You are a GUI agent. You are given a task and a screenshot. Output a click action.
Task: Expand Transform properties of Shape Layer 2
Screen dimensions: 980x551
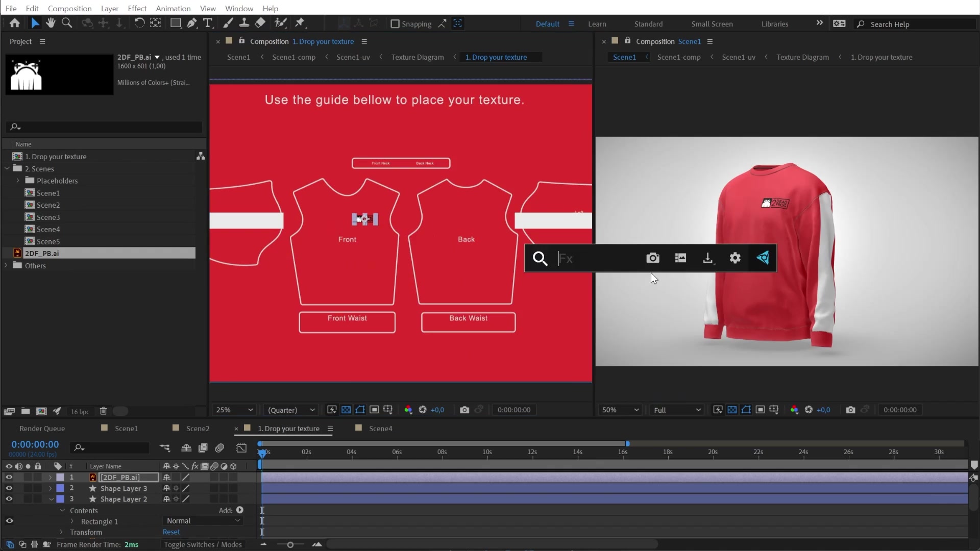(x=62, y=532)
